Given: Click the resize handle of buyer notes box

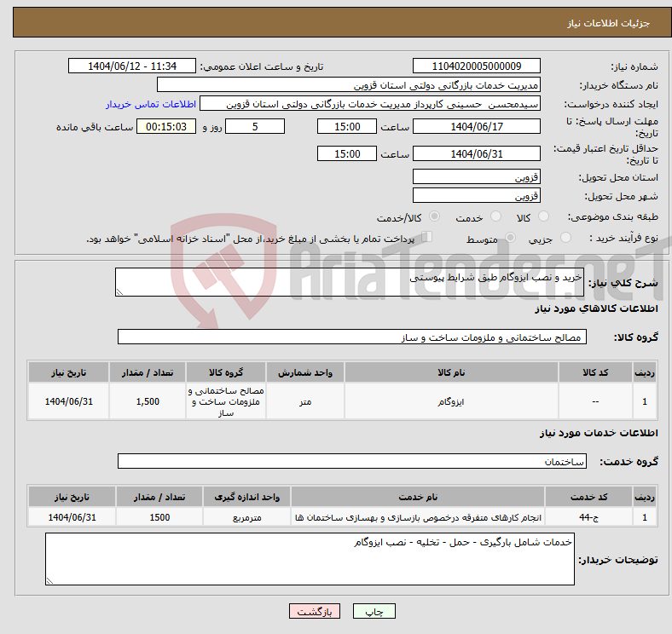Looking at the screenshot, I should [x=49, y=581].
